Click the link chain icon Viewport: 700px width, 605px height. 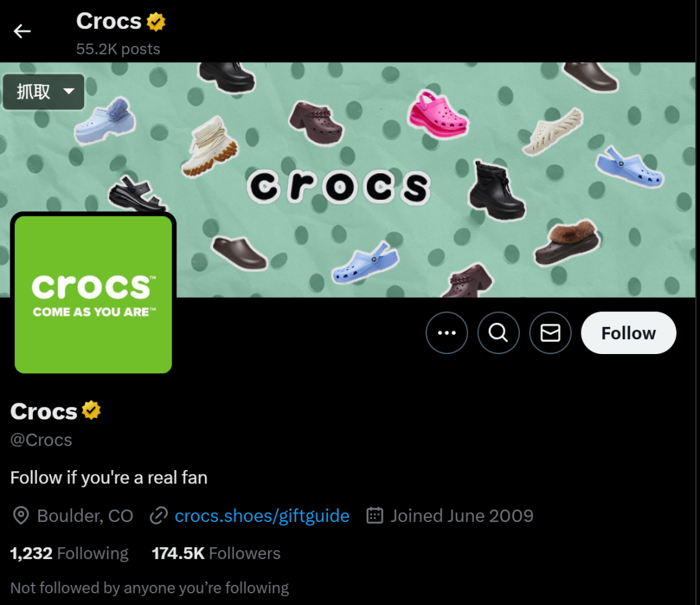159,516
